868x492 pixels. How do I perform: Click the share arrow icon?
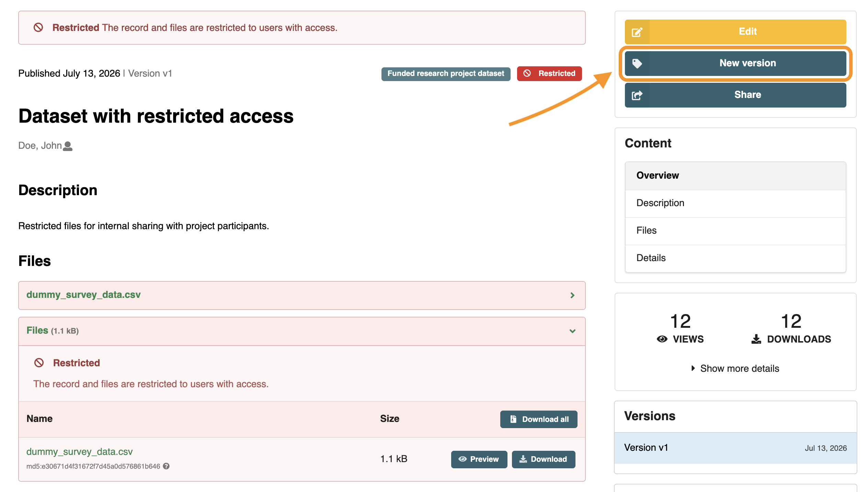tap(637, 95)
